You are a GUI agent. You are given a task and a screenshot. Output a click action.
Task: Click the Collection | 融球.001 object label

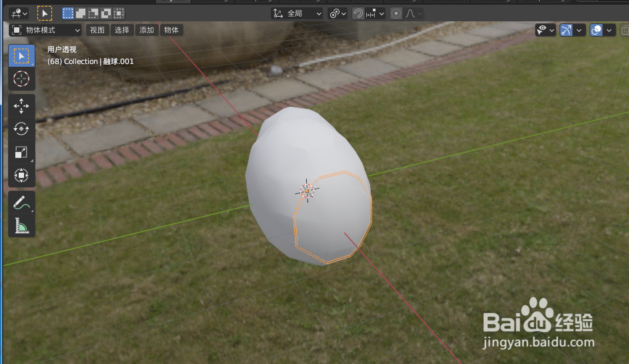point(91,61)
